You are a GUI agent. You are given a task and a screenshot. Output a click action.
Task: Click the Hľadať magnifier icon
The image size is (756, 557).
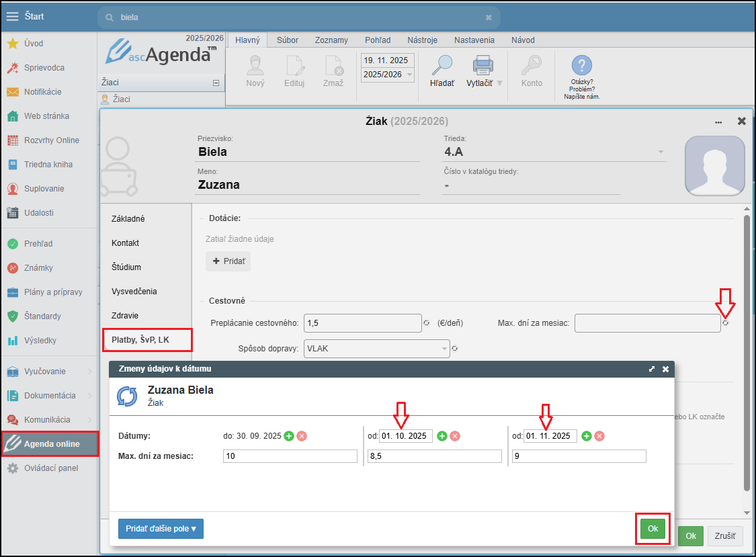tap(442, 66)
